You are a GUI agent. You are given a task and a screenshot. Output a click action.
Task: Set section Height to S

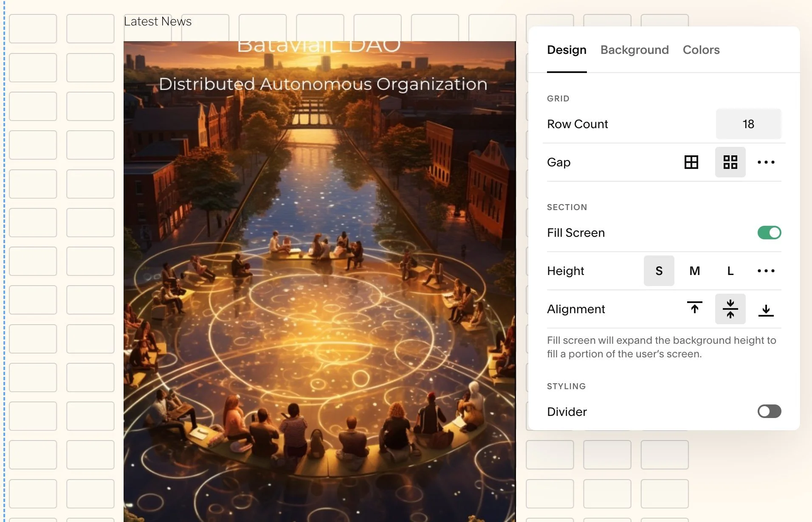659,271
